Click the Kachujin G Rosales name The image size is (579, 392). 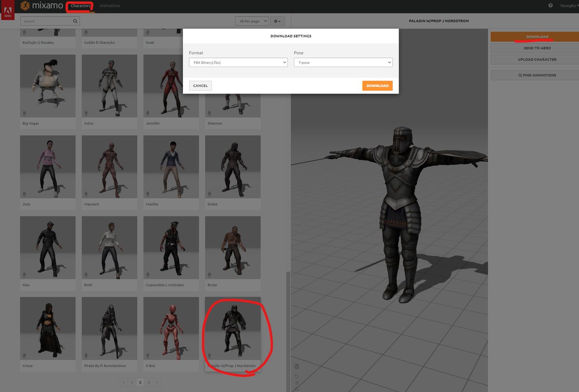38,42
